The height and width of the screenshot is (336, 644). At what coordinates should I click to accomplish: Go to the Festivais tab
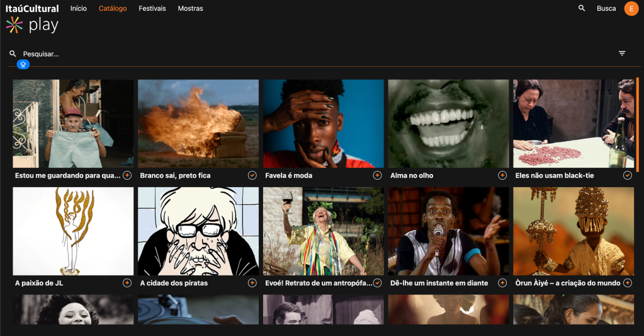152,9
